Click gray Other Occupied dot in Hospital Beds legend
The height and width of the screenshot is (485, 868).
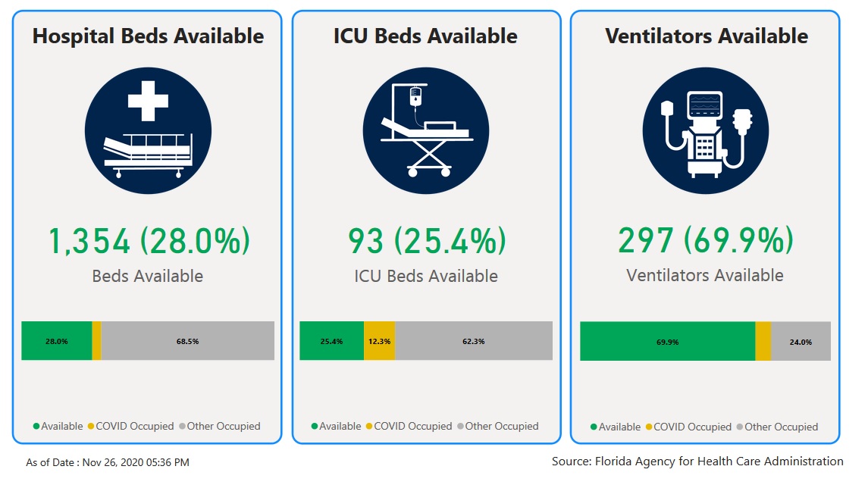[x=182, y=427]
